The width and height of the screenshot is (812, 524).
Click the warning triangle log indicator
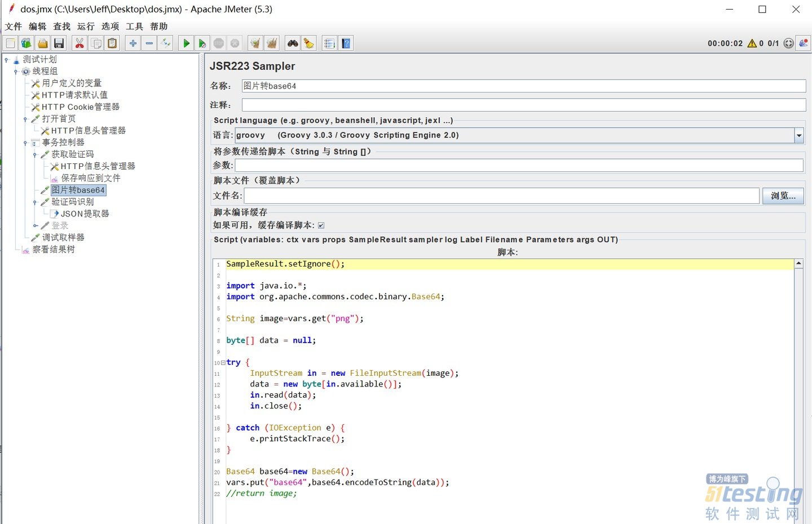pyautogui.click(x=752, y=43)
